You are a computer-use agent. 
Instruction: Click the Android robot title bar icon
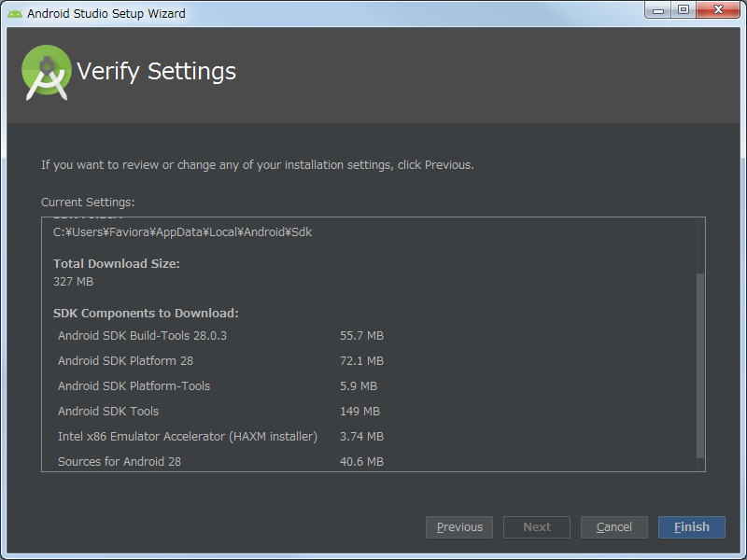pyautogui.click(x=15, y=13)
